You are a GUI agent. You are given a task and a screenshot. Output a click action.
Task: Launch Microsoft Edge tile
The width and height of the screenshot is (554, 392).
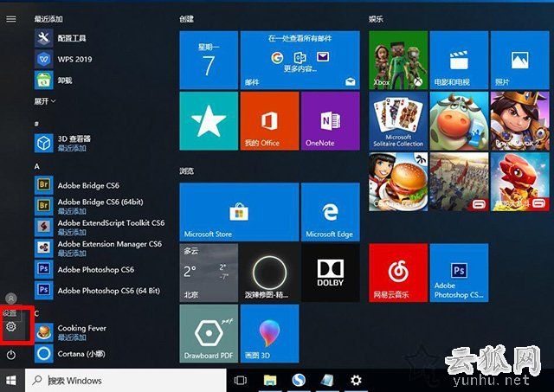pyautogui.click(x=331, y=212)
